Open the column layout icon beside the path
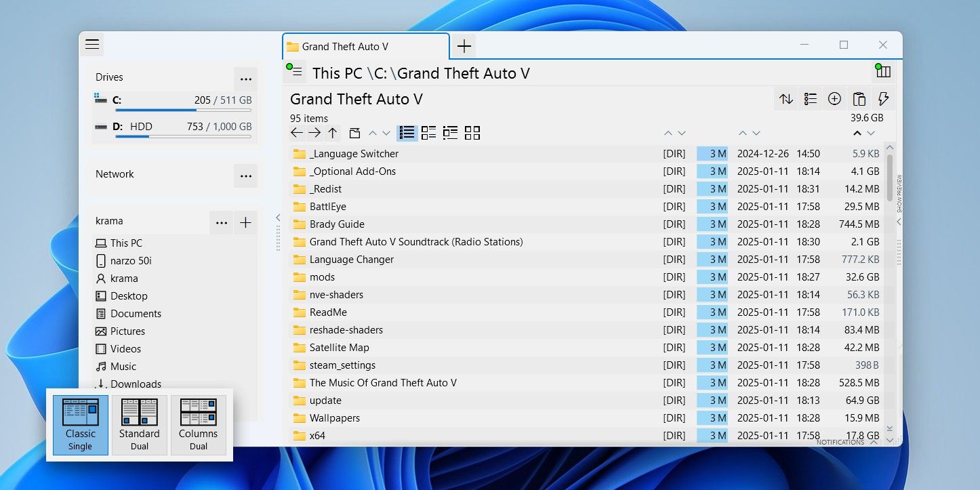Image resolution: width=980 pixels, height=490 pixels. point(883,72)
